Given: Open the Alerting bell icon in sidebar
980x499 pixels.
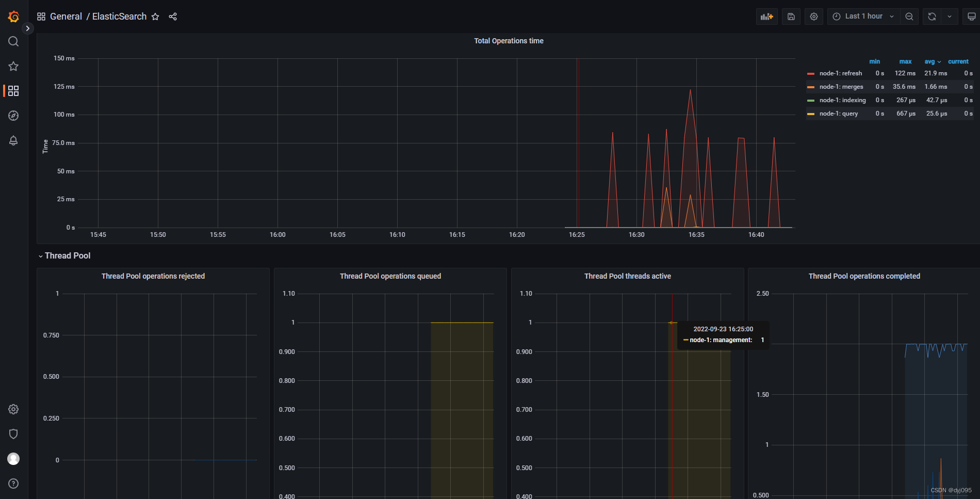Looking at the screenshot, I should point(13,140).
